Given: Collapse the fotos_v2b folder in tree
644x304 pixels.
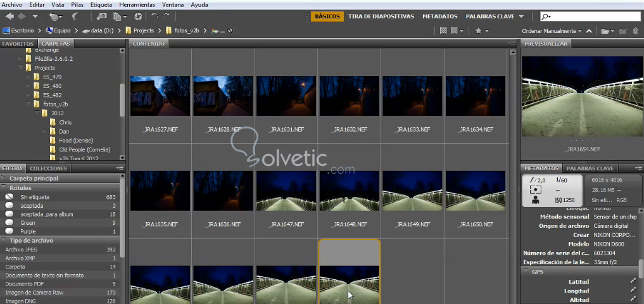Looking at the screenshot, I should point(28,104).
